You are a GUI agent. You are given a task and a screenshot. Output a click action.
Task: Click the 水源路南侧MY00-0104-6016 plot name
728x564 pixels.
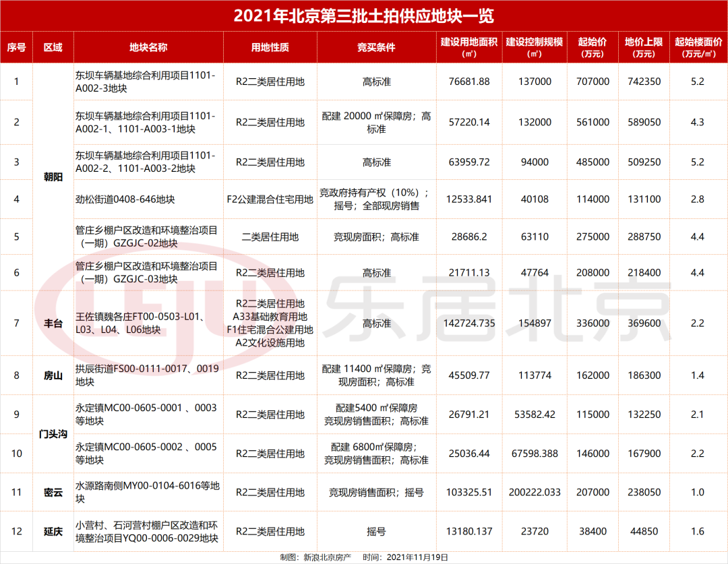point(147,493)
